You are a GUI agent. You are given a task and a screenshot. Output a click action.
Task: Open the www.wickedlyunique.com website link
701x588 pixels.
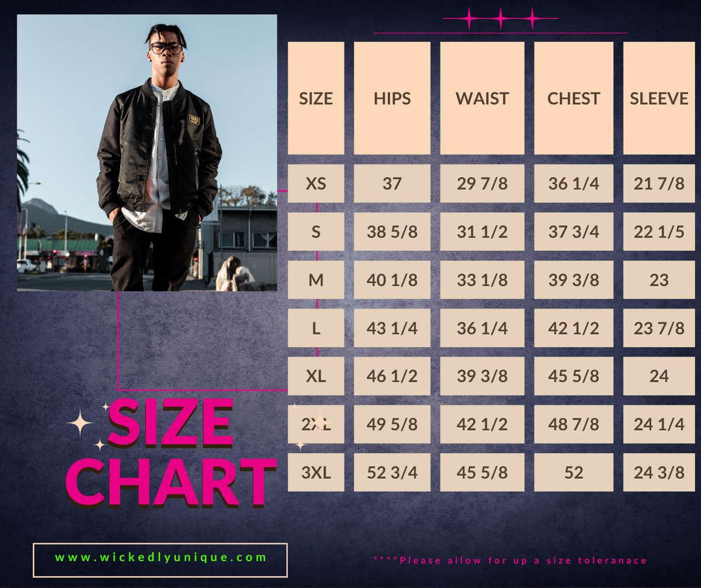point(160,558)
